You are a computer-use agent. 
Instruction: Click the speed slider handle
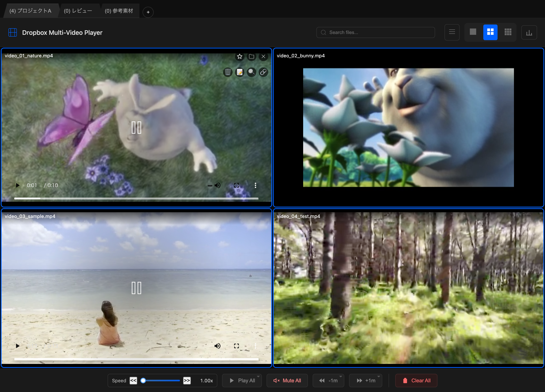[x=143, y=381]
